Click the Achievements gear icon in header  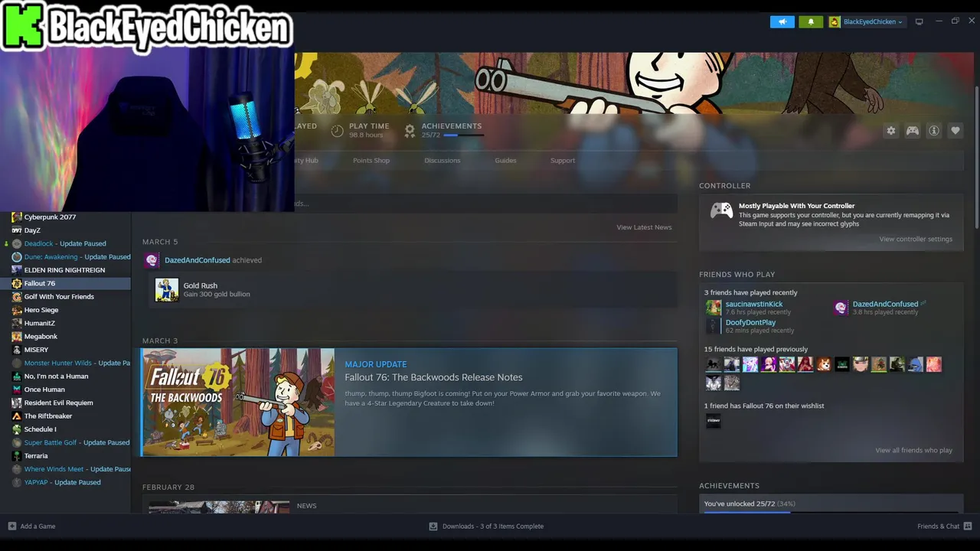pos(410,131)
